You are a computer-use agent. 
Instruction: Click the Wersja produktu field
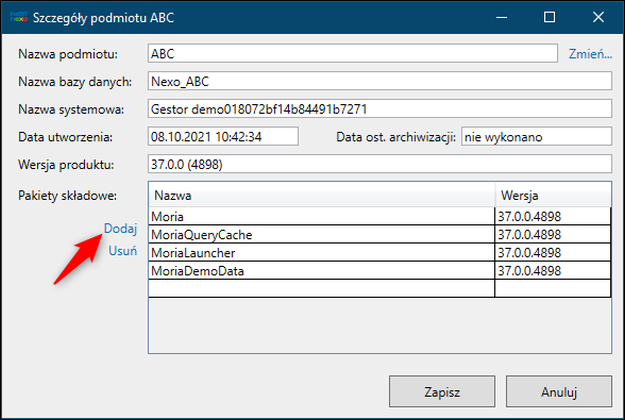(x=380, y=164)
